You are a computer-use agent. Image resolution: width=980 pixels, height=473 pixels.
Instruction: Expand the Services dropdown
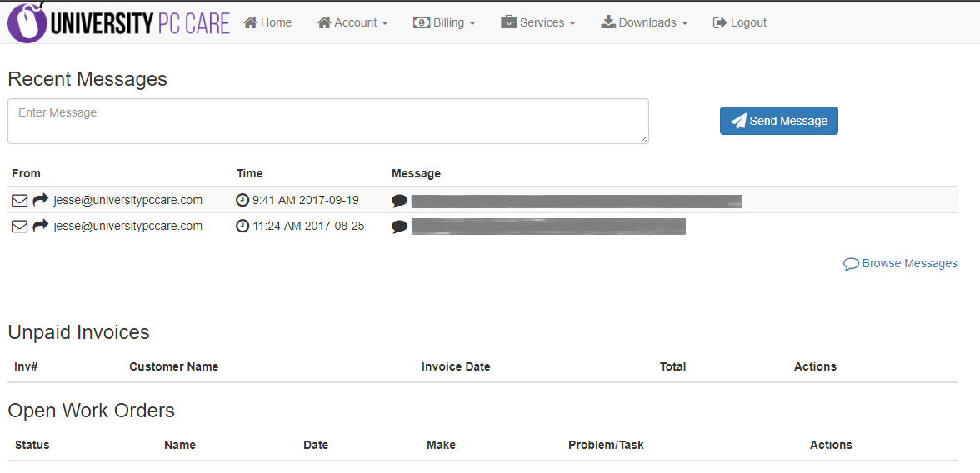[x=538, y=22]
